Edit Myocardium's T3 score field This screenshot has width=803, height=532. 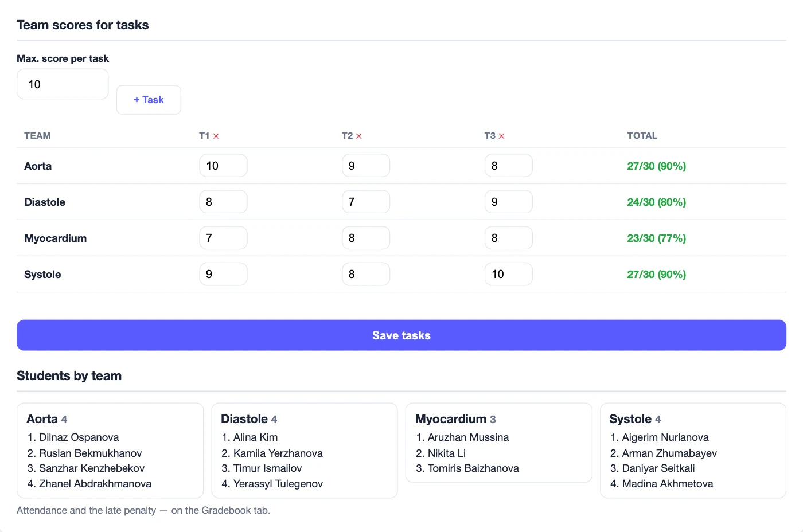pyautogui.click(x=509, y=238)
